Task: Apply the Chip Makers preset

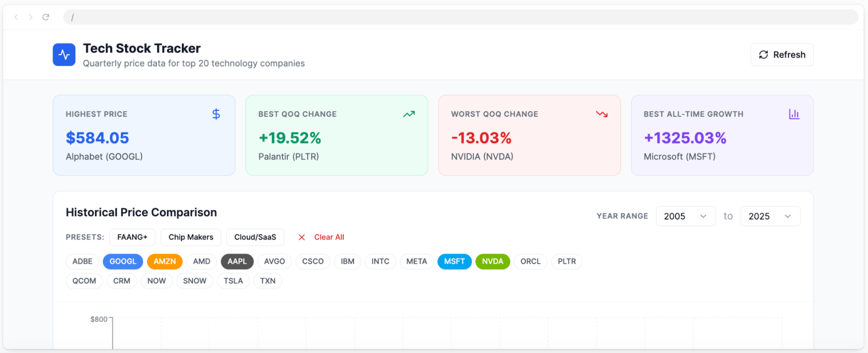Action: [190, 237]
